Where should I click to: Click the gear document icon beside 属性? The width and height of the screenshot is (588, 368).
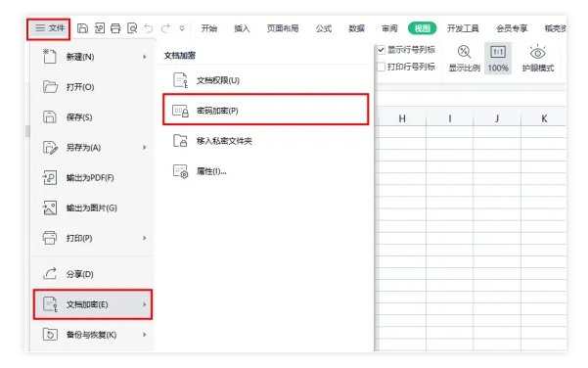pyautogui.click(x=180, y=171)
